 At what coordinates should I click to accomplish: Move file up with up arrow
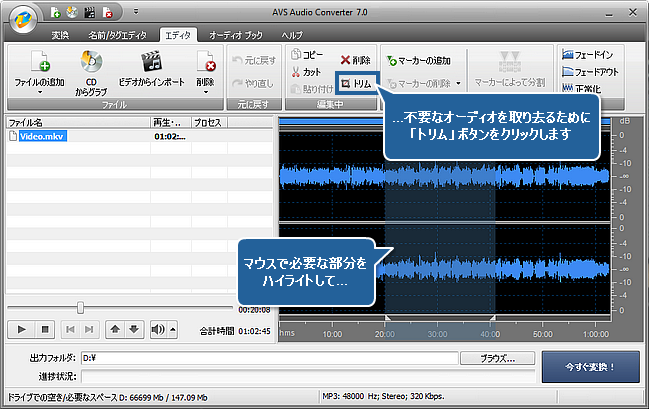click(115, 330)
